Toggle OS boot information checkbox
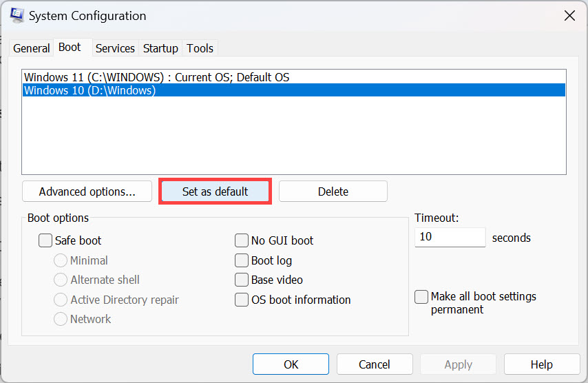This screenshot has width=588, height=383. (x=242, y=300)
